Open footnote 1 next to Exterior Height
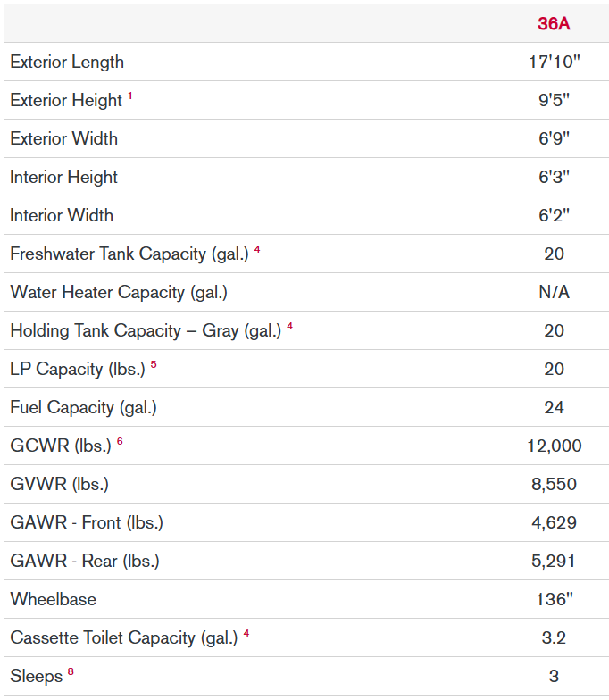609x700 pixels. [130, 96]
